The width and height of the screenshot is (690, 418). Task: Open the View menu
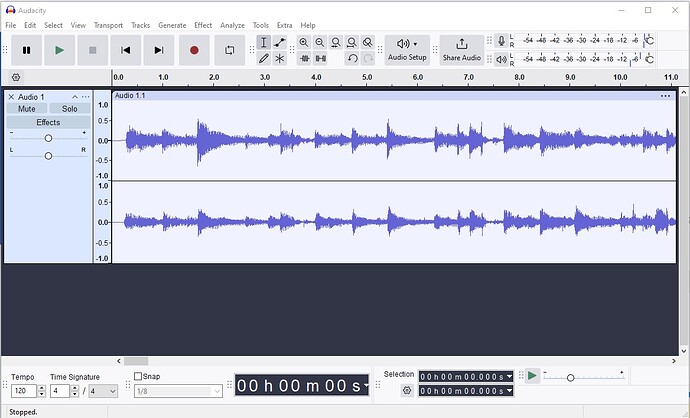click(x=78, y=25)
